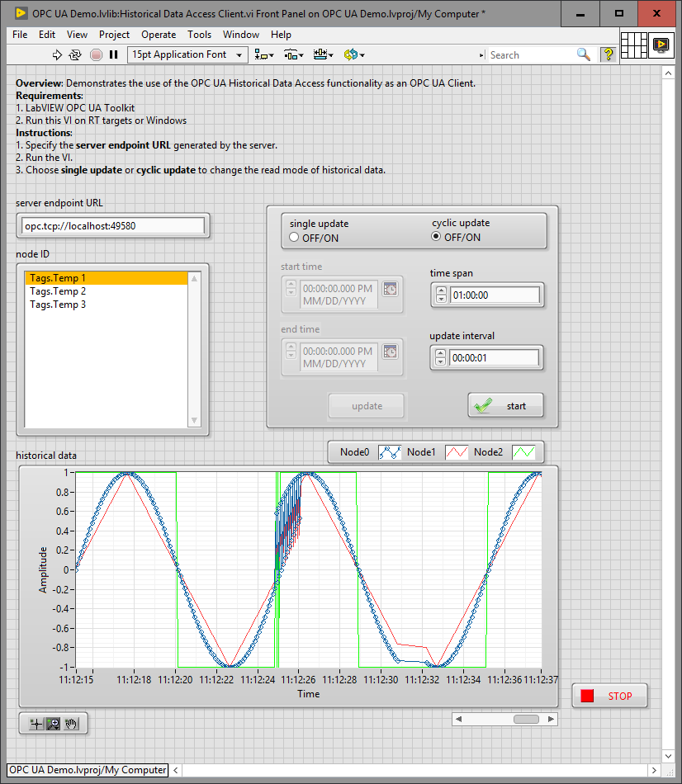The image size is (682, 784).
Task: Click OPC UA Demo.lvproj/My Computer status label
Action: point(88,770)
